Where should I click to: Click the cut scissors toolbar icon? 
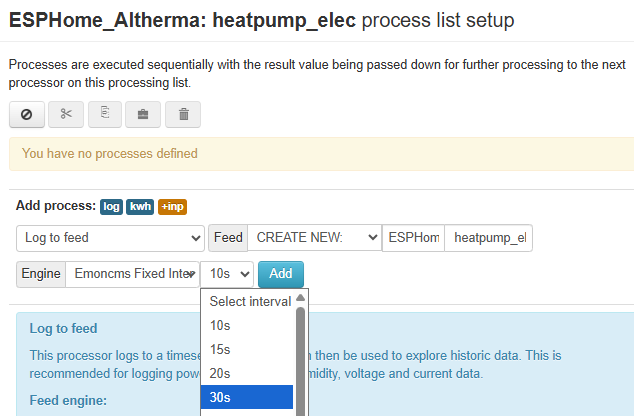pos(66,114)
